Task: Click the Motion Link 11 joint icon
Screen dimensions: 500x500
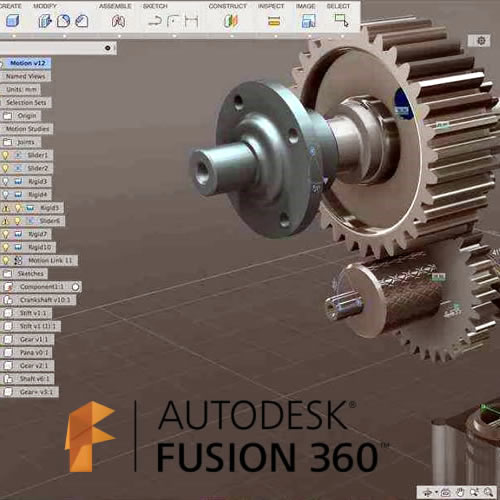Action: click(18, 260)
